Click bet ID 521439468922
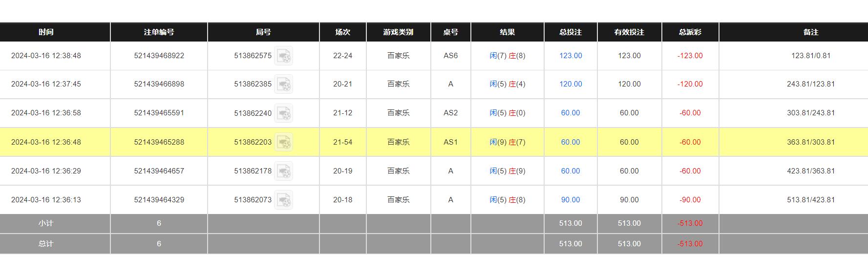This screenshot has width=868, height=279. click(x=159, y=56)
